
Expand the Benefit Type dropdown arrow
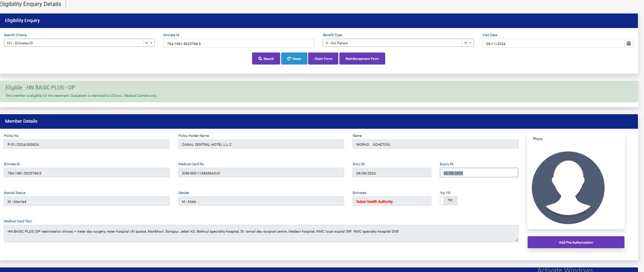click(470, 43)
